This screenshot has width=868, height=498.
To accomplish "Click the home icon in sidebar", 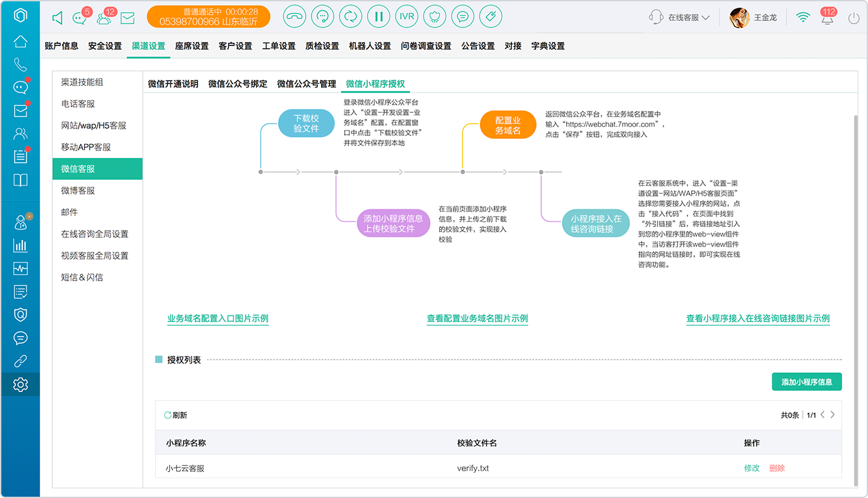I will tap(20, 41).
